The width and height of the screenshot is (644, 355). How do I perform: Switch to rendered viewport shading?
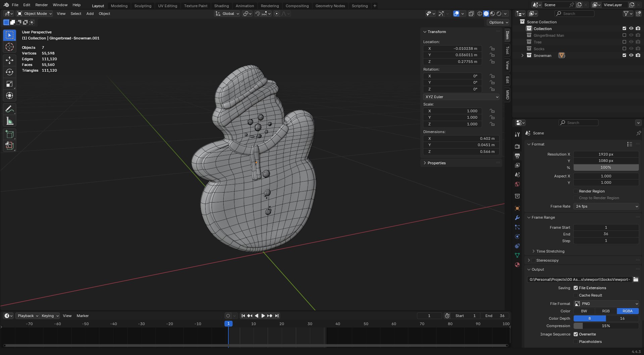pos(499,14)
